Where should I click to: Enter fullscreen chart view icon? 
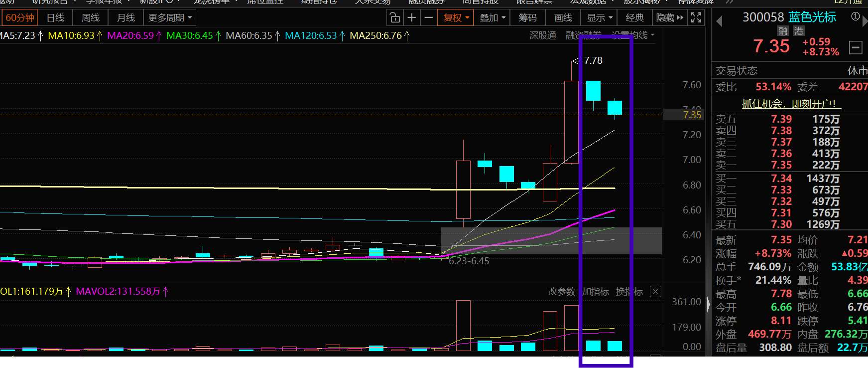pos(696,18)
